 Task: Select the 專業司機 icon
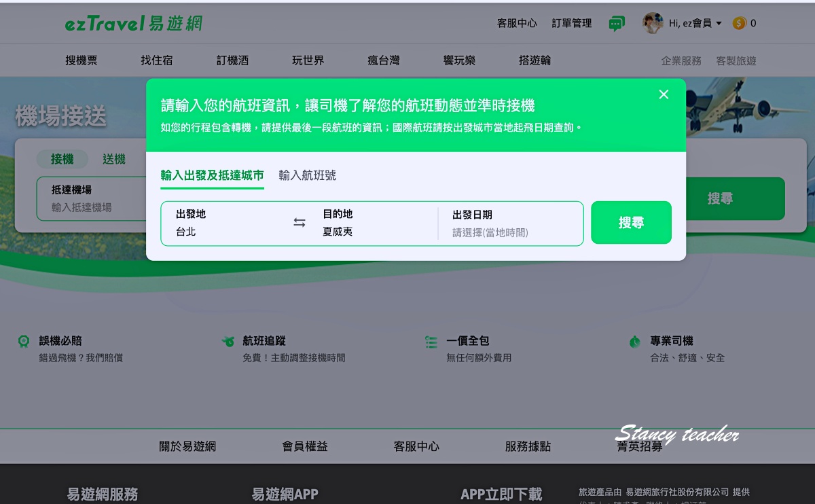tap(635, 341)
